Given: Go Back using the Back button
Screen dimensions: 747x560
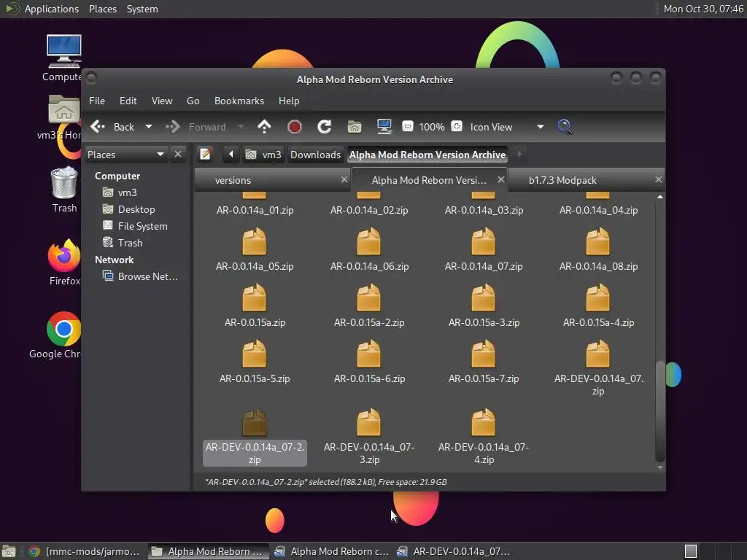Looking at the screenshot, I should [x=113, y=127].
